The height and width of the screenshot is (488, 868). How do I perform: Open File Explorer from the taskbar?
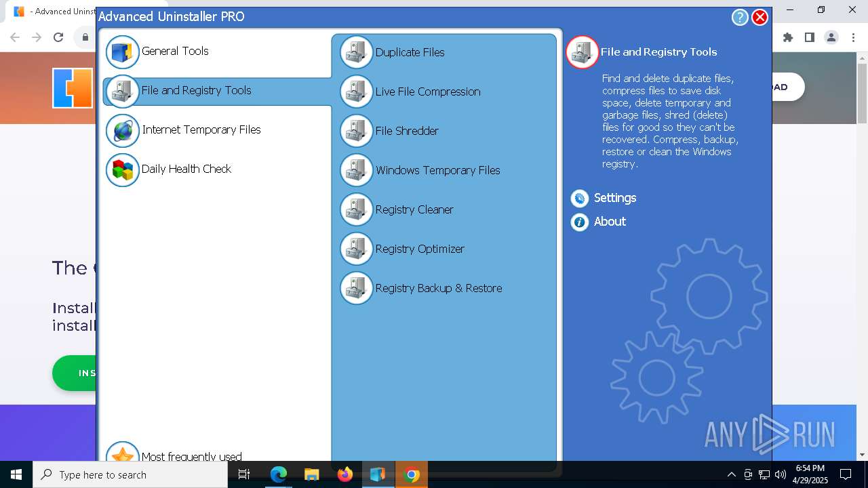click(x=312, y=474)
